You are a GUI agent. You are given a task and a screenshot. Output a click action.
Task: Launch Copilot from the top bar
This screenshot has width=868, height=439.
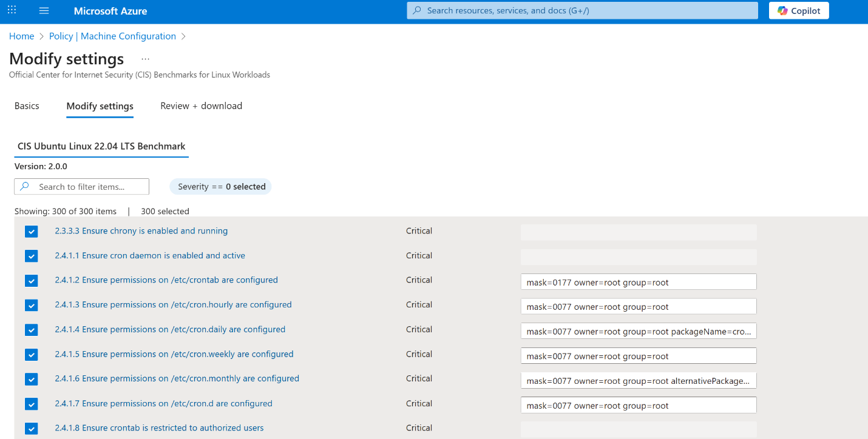(x=798, y=10)
